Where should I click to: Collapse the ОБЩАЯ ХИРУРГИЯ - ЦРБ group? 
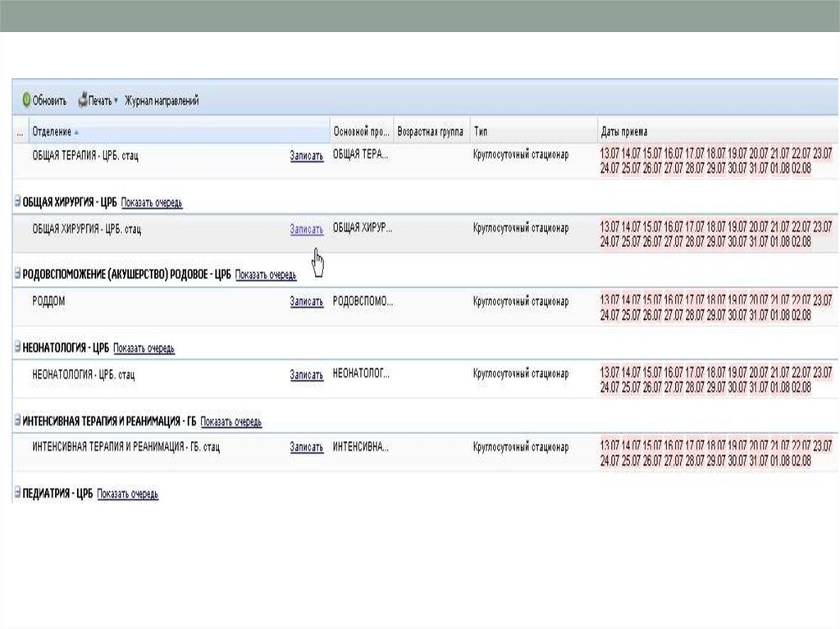point(17,202)
